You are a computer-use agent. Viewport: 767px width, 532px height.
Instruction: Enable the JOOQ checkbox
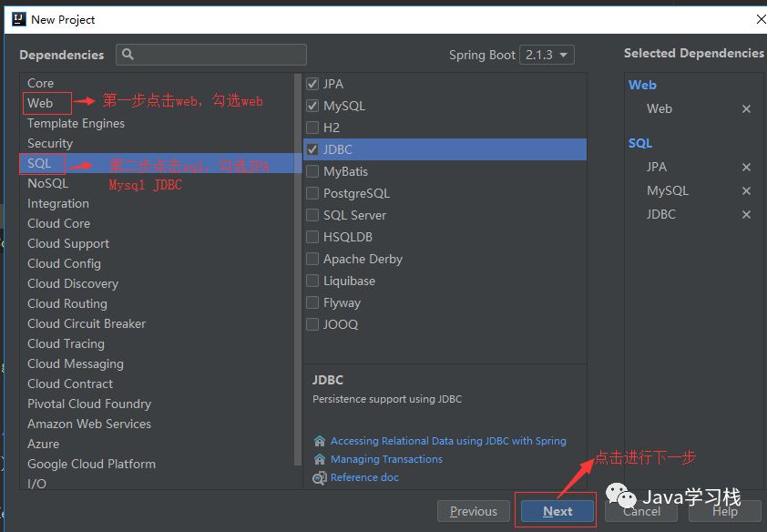coord(312,324)
